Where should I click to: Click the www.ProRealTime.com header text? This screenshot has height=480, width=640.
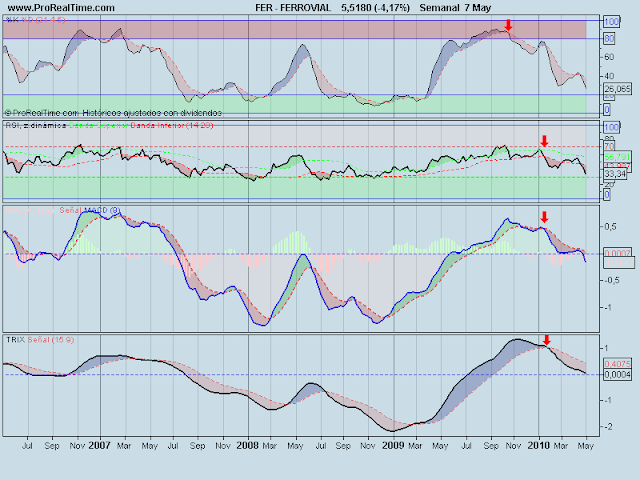coord(61,8)
